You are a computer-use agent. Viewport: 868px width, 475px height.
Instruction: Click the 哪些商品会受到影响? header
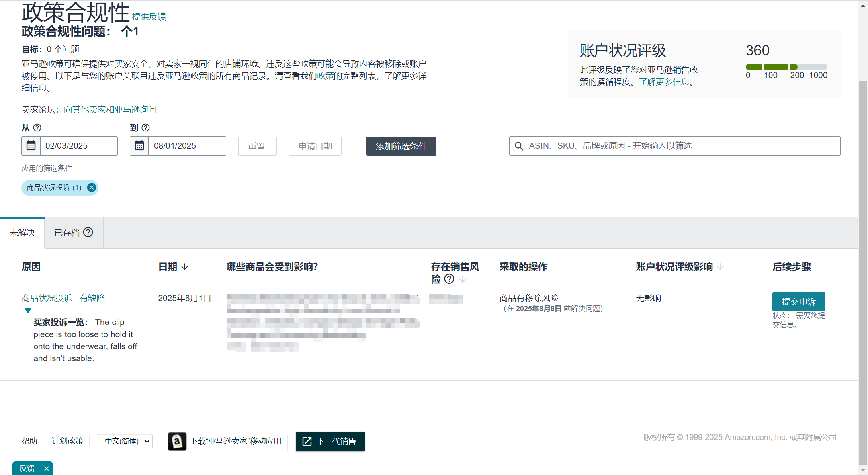pos(272,267)
